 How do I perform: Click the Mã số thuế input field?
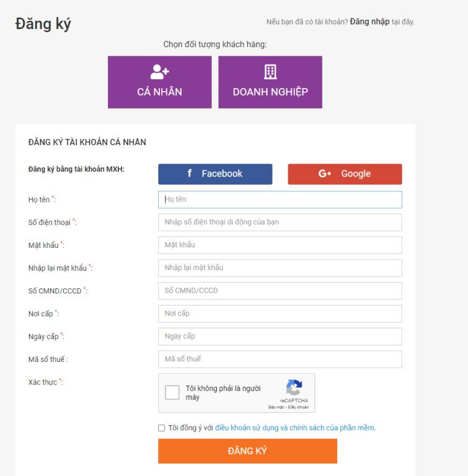point(280,359)
